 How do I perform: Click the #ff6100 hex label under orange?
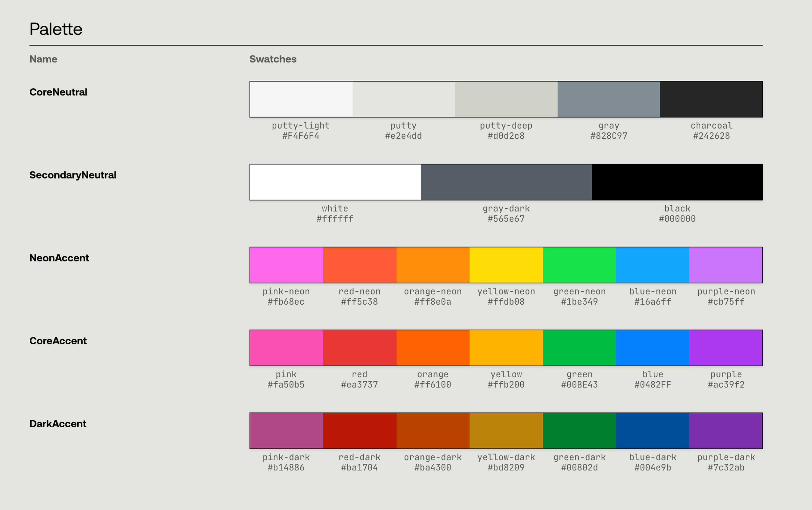pos(433,385)
